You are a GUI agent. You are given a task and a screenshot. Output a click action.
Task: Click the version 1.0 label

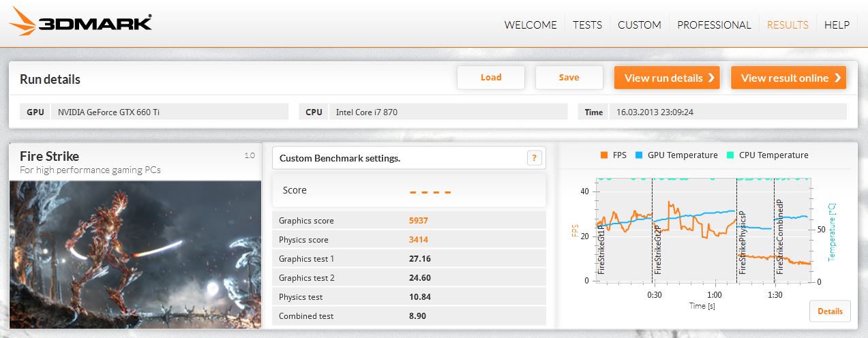pyautogui.click(x=250, y=155)
